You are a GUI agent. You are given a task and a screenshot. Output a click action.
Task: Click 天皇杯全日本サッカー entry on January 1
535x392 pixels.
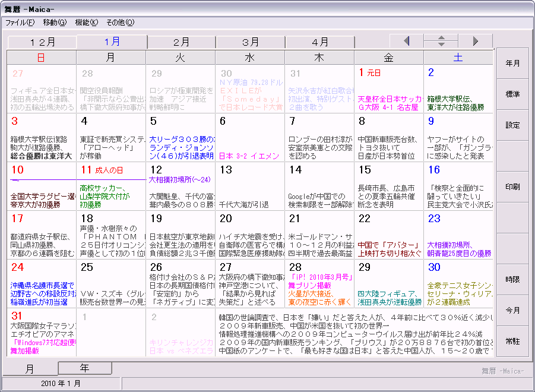(x=390, y=99)
